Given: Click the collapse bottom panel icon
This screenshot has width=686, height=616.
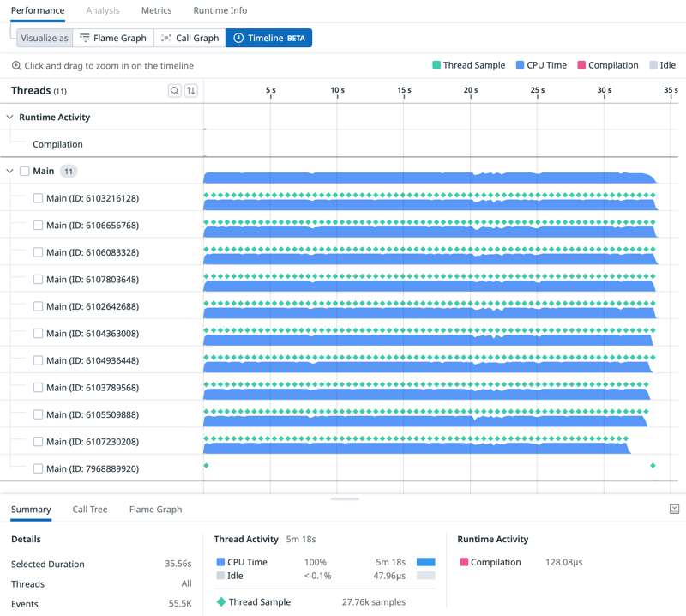Looking at the screenshot, I should pyautogui.click(x=674, y=509).
